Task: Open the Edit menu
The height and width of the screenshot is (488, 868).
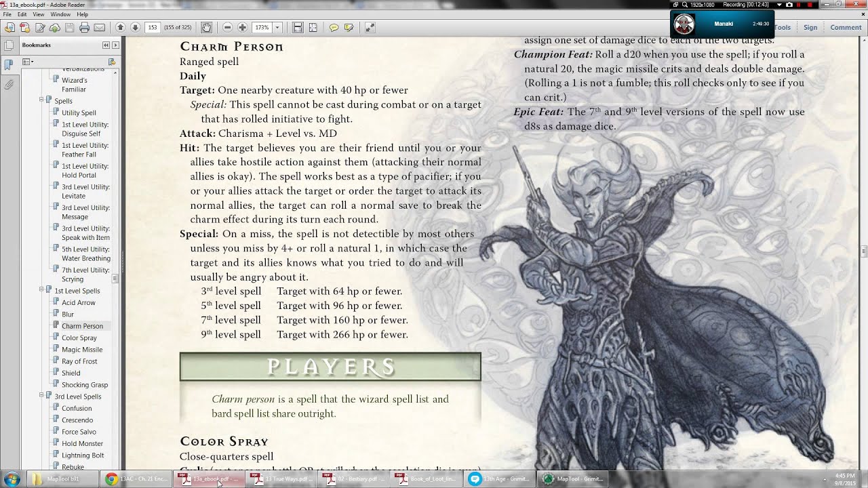Action: (22, 14)
